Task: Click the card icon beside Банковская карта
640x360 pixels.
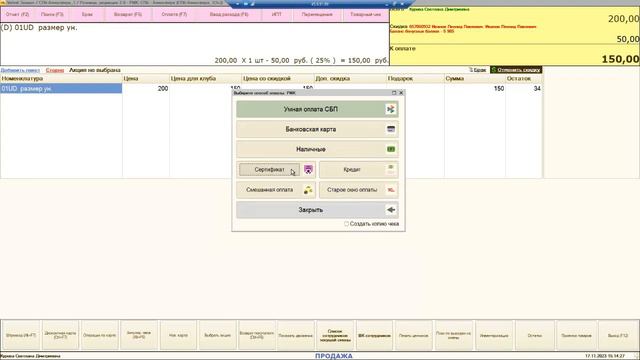Action: (x=391, y=129)
